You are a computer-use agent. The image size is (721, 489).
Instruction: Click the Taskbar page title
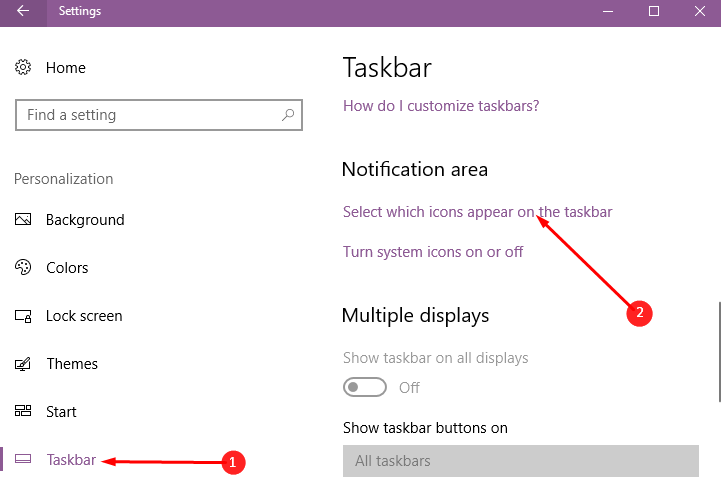coord(387,68)
